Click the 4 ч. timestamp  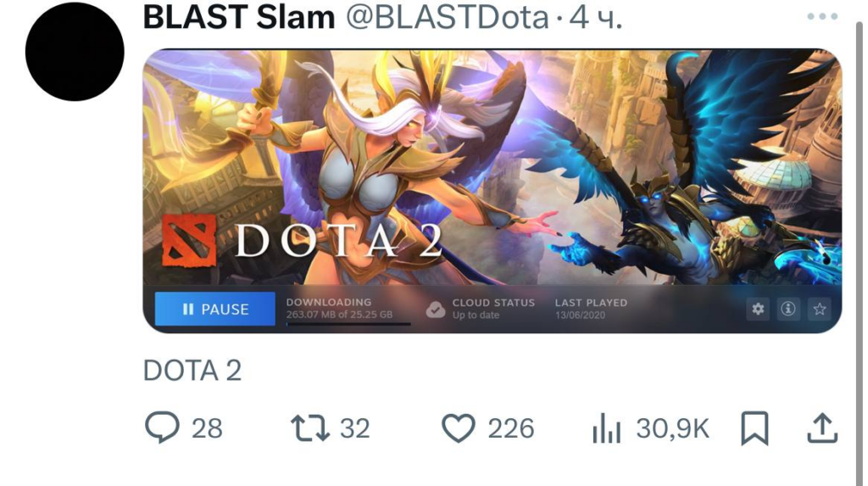tap(596, 17)
